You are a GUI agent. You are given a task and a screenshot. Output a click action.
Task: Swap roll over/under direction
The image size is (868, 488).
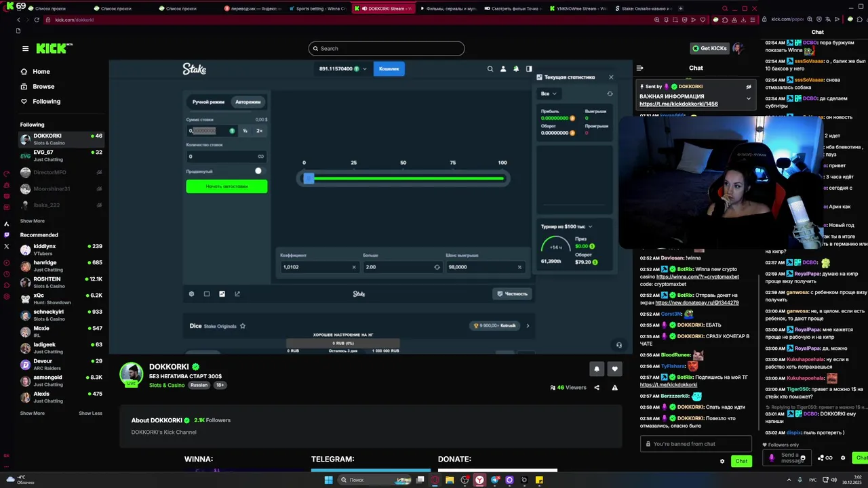(437, 267)
